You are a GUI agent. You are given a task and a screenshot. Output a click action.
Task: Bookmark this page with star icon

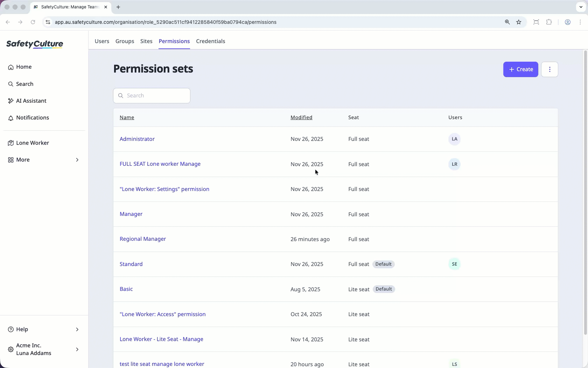[519, 22]
